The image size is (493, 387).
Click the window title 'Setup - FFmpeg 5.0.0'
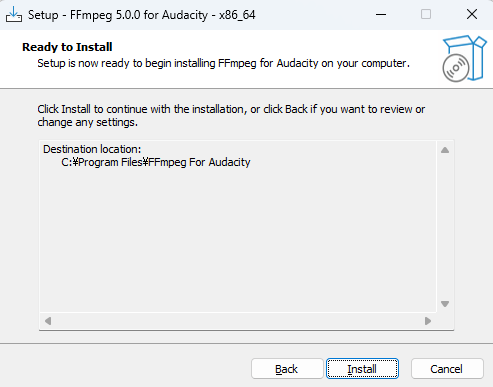[141, 15]
